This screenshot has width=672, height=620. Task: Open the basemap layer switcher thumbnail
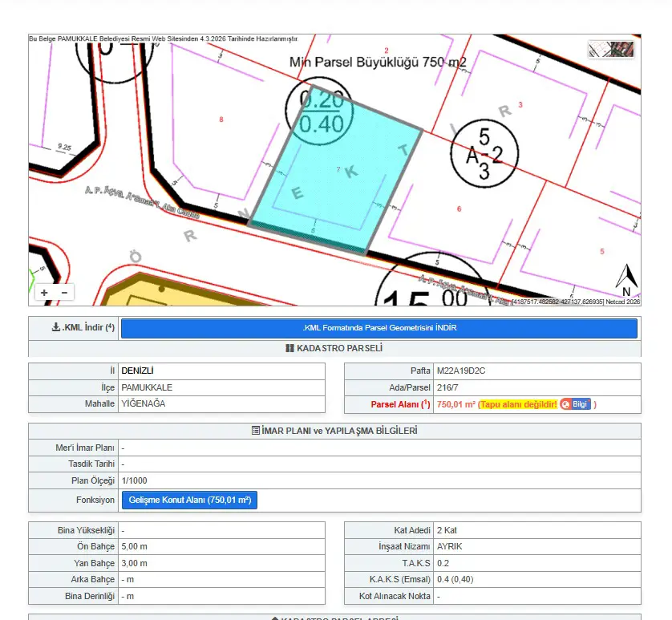tap(611, 49)
